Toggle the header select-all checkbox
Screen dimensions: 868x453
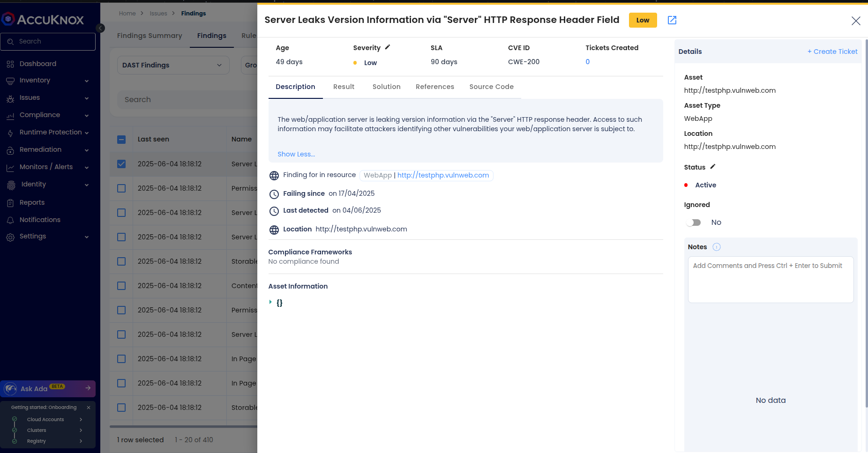pos(121,140)
